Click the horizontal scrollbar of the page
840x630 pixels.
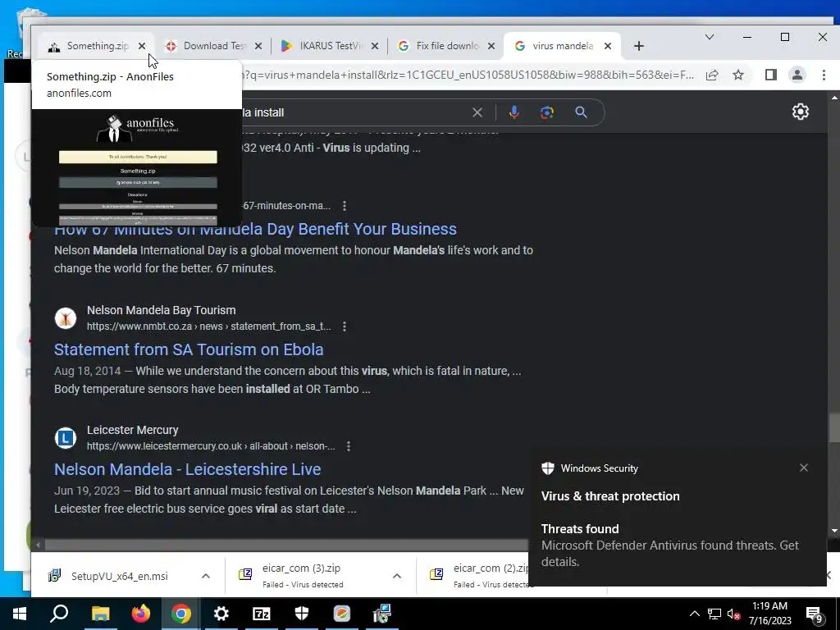(286, 546)
